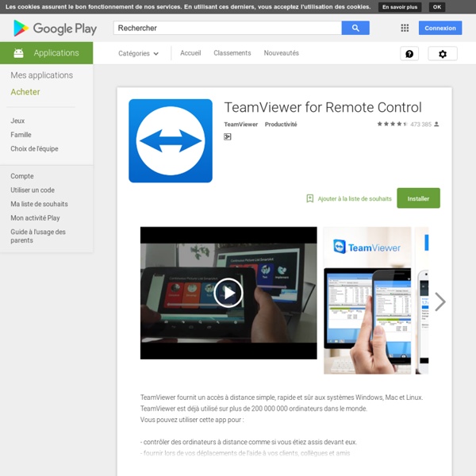Click the TeamViewer app icon

171,141
